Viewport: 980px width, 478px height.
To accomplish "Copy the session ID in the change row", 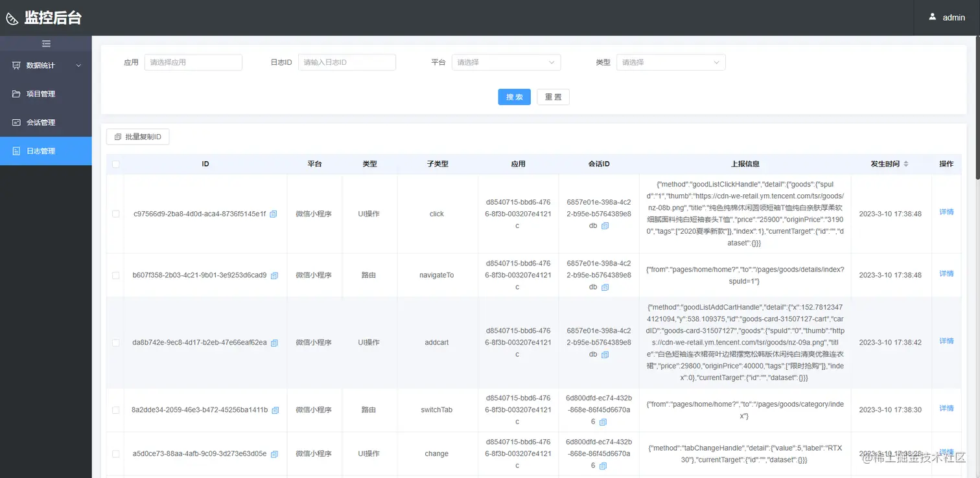I will [x=603, y=466].
